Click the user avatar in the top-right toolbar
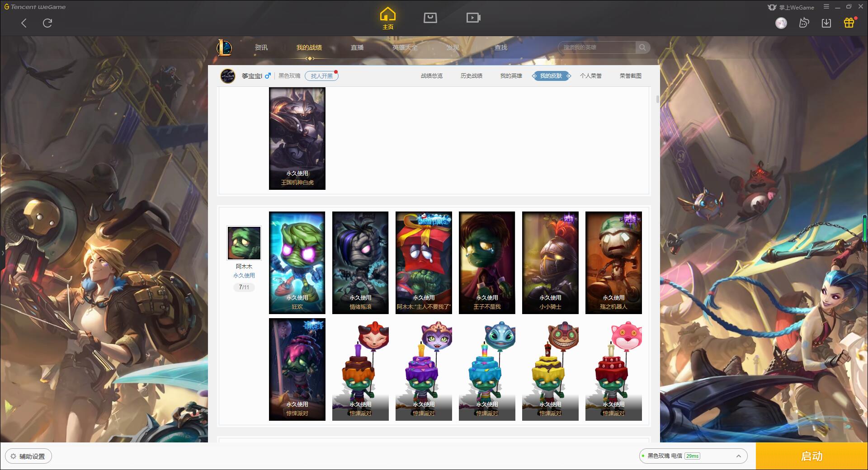 [x=781, y=23]
